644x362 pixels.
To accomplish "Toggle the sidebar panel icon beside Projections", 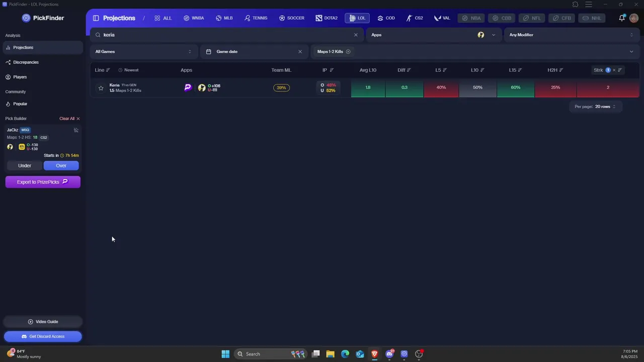I will click(96, 18).
